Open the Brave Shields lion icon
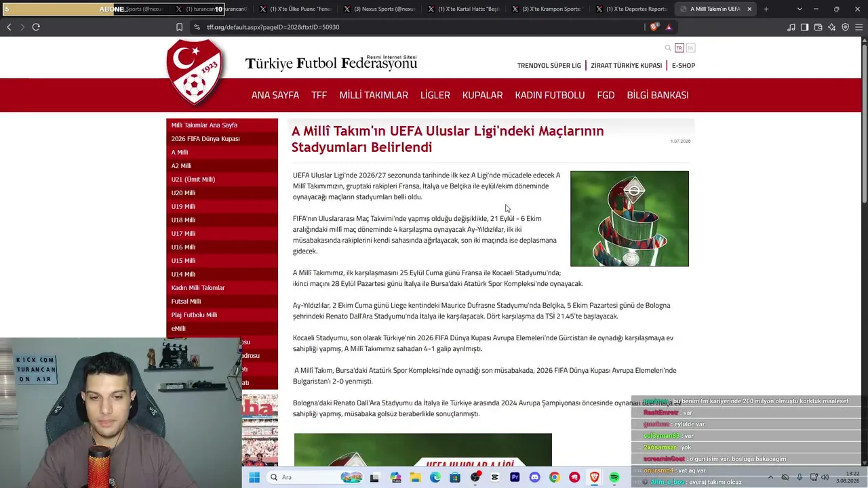This screenshot has height=488, width=868. [654, 27]
